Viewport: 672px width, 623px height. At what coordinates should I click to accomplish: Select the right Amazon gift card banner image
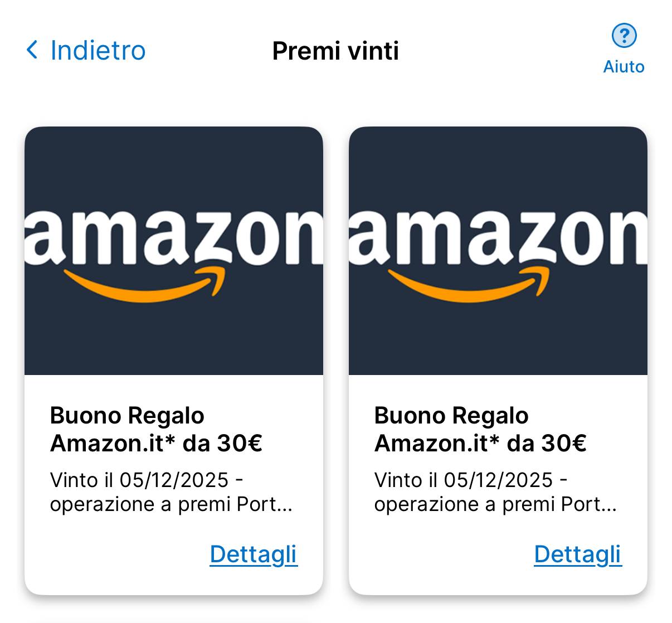[498, 167]
